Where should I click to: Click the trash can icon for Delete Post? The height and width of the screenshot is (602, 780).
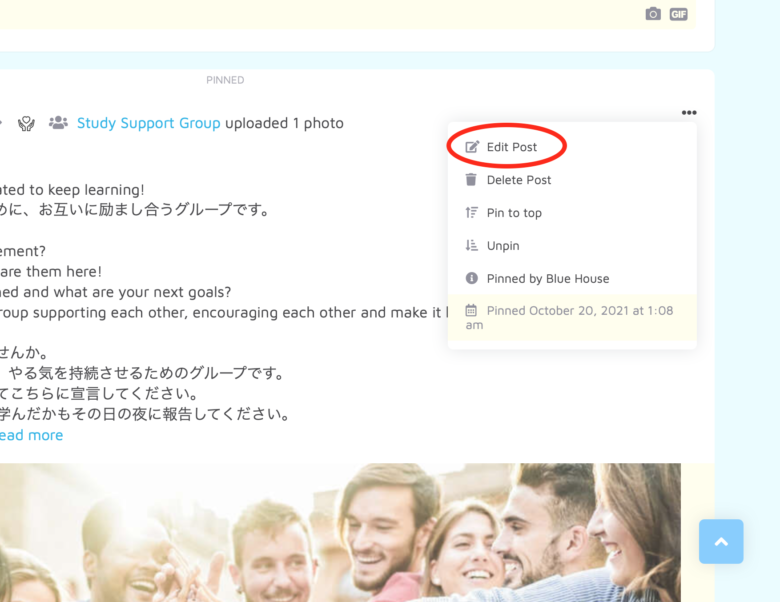[472, 180]
